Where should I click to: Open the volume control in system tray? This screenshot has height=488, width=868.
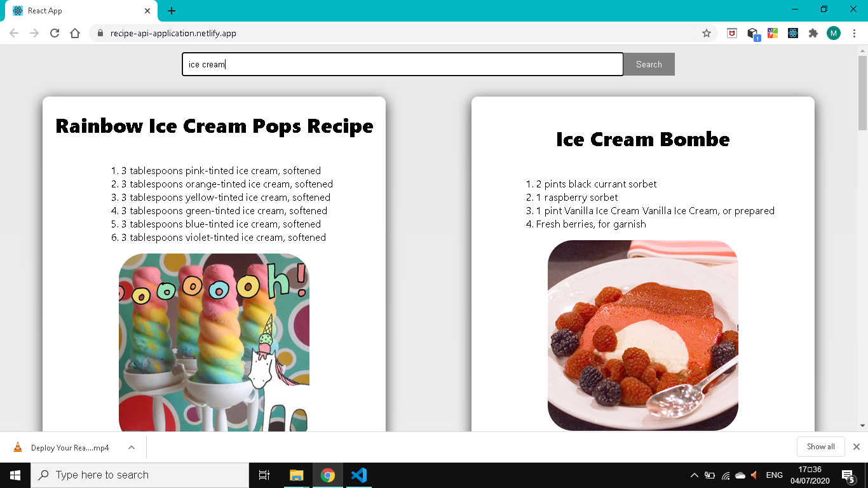tap(755, 475)
